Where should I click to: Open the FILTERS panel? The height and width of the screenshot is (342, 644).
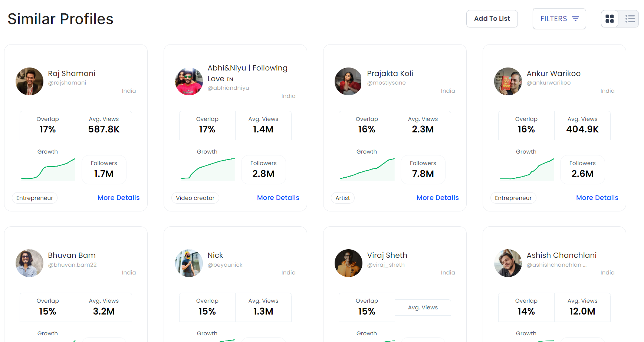coord(559,19)
